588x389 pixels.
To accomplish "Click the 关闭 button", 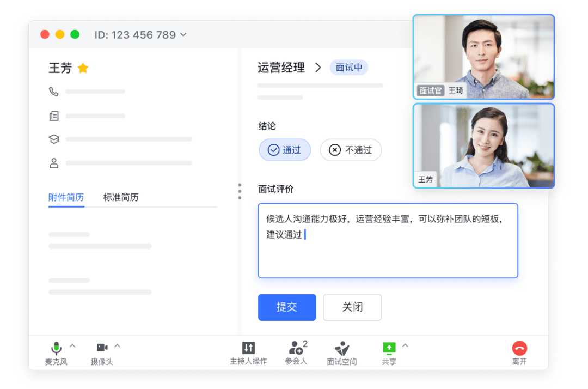I will pos(352,307).
